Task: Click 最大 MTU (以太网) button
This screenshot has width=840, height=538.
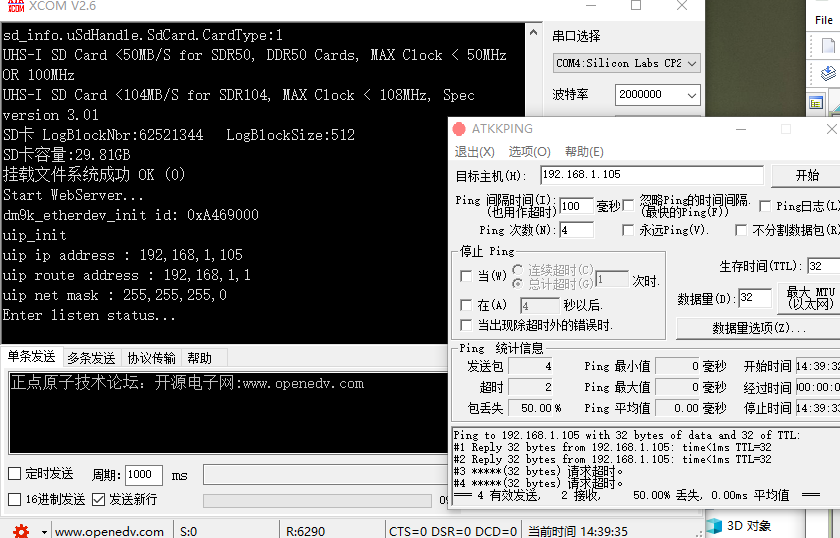Action: pyautogui.click(x=810, y=298)
